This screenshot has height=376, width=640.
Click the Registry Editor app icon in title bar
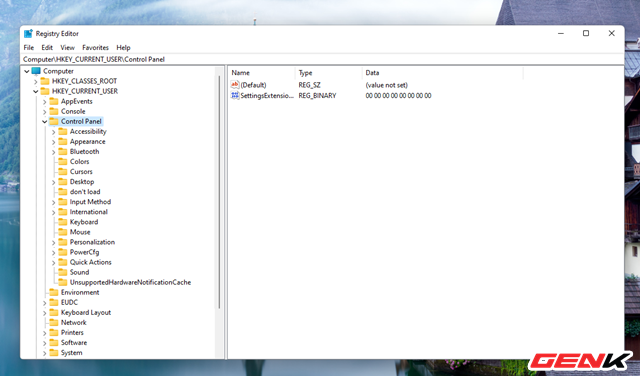coord(28,33)
